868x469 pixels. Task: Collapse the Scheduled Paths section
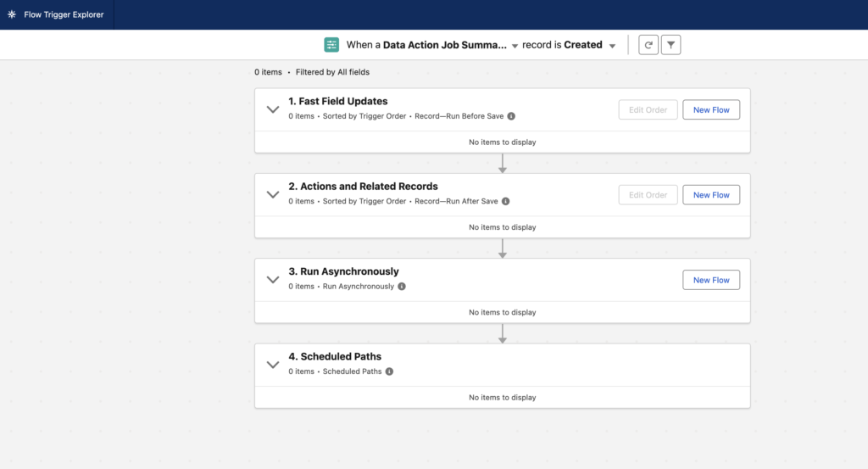[x=273, y=365]
